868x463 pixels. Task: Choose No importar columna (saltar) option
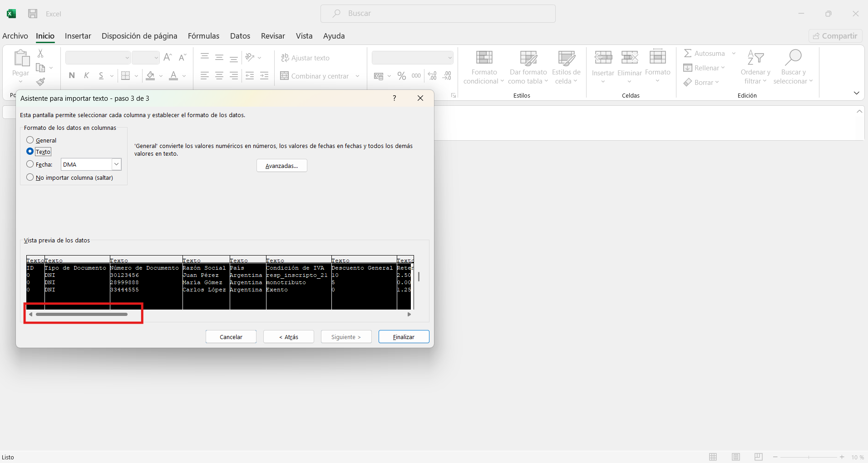(30, 177)
